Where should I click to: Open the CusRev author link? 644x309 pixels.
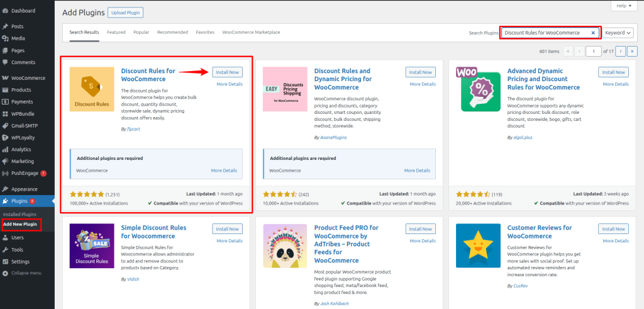[519, 286]
